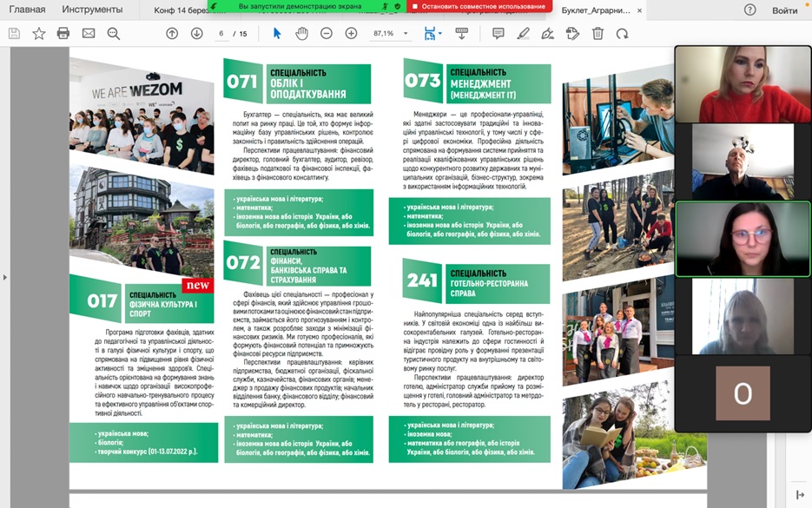Viewport: 812px width, 508px height.
Task: Zoom in with the plus circle
Action: tap(351, 34)
